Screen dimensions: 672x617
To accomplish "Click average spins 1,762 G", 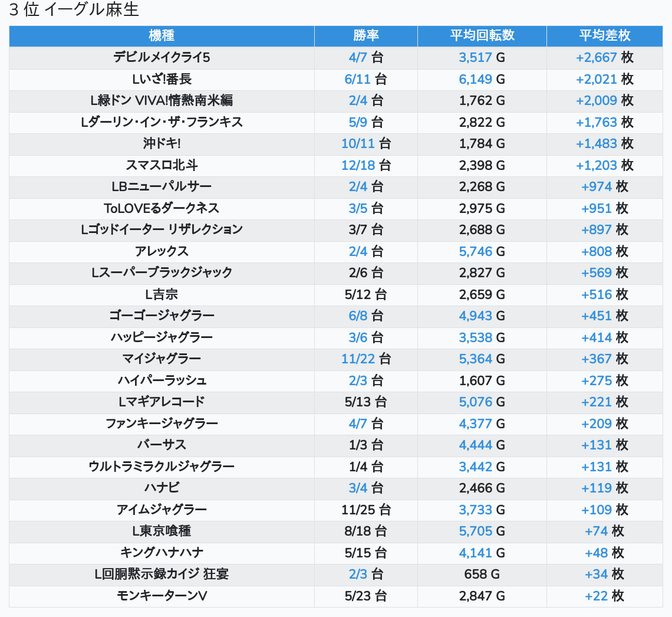I will [482, 101].
